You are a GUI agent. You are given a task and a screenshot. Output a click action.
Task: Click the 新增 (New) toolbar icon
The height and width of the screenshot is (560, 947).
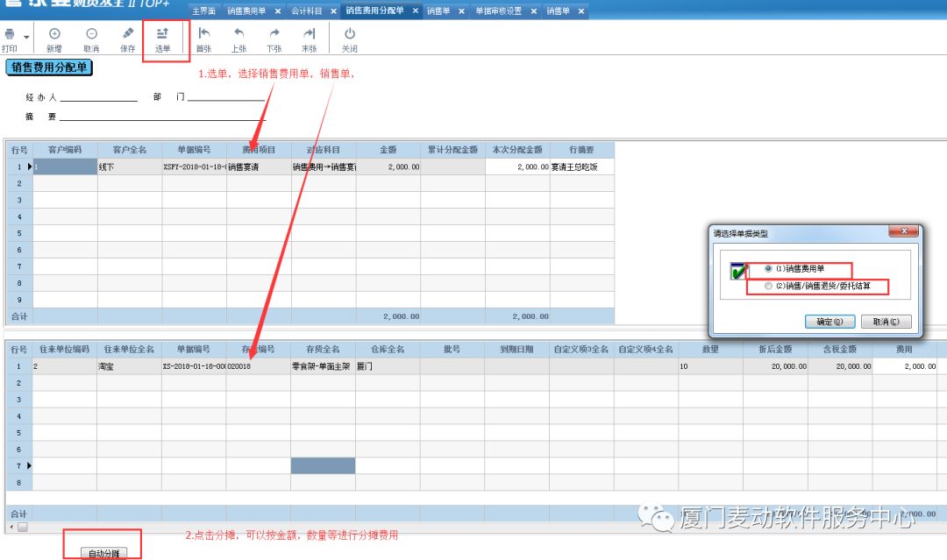(54, 35)
